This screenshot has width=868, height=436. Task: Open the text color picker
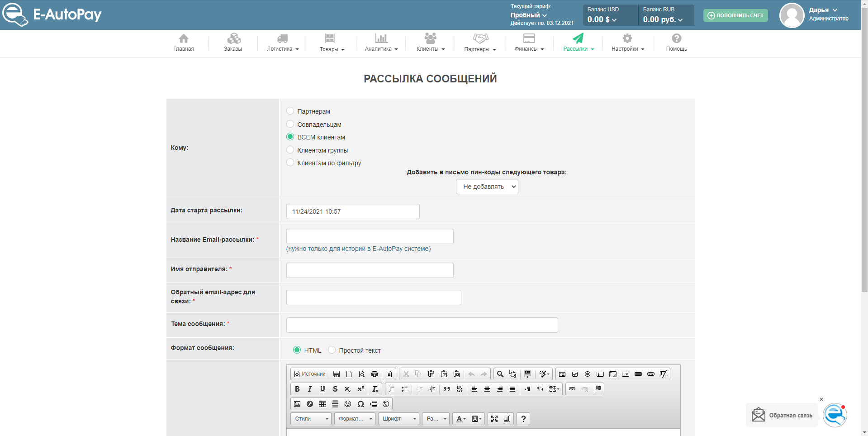pos(460,419)
